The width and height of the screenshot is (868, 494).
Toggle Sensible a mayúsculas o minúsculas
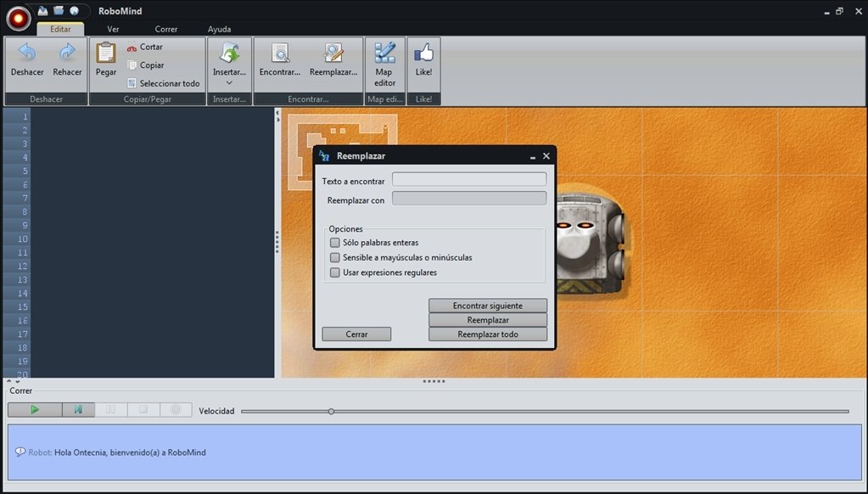(x=335, y=257)
